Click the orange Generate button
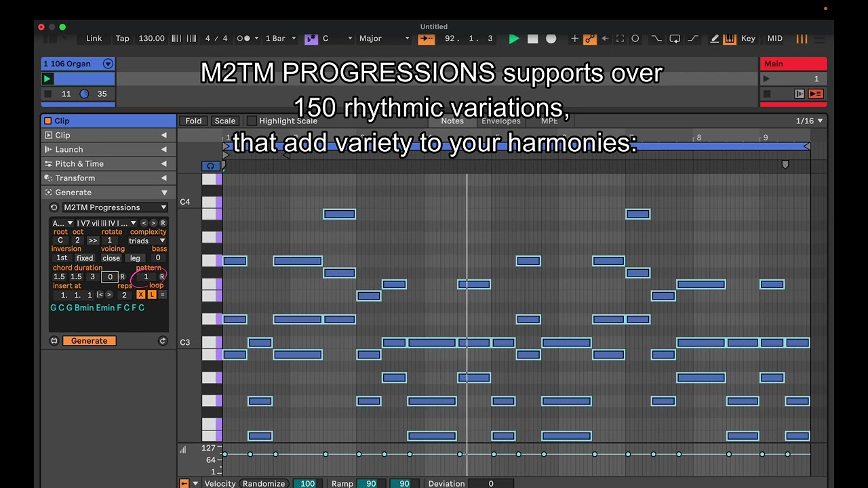Viewport: 868px width, 488px height. click(x=90, y=341)
